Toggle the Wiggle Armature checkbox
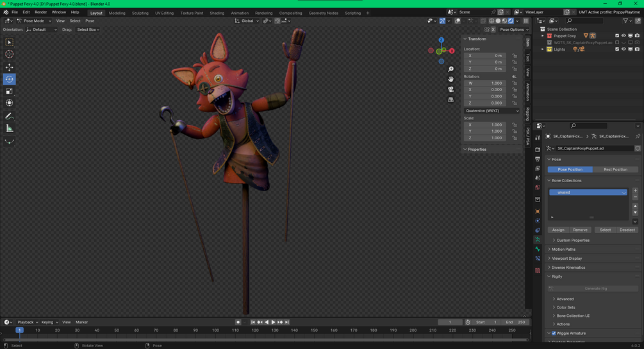 click(554, 334)
